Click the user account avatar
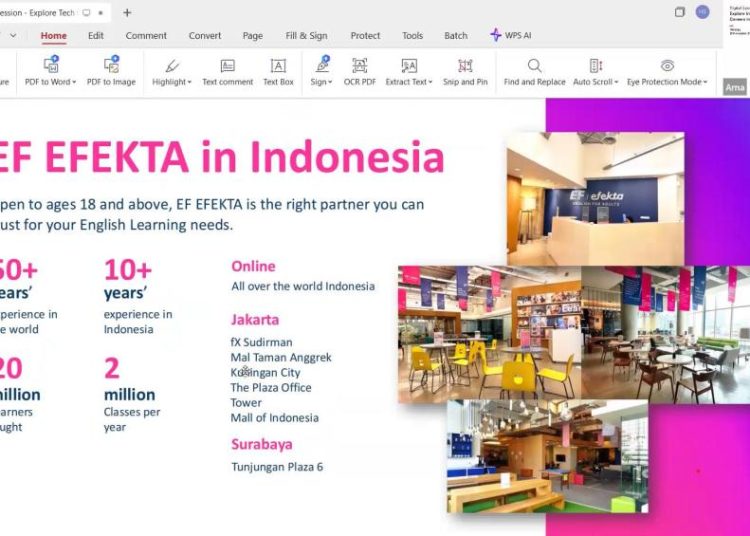Screen dimensions: 750x536 (702, 12)
